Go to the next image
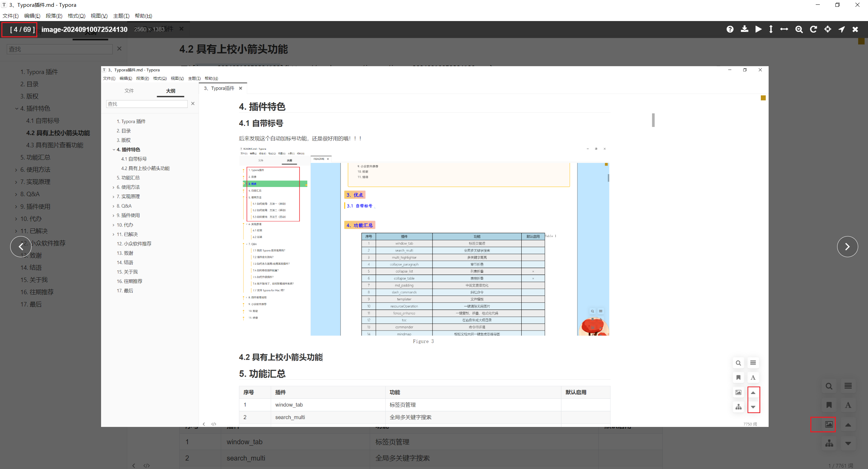Image resolution: width=868 pixels, height=469 pixels. tap(847, 247)
